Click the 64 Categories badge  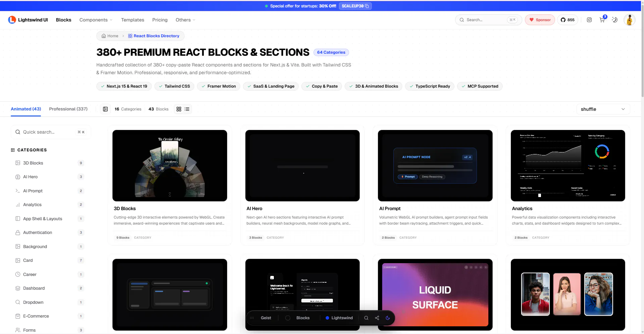331,52
